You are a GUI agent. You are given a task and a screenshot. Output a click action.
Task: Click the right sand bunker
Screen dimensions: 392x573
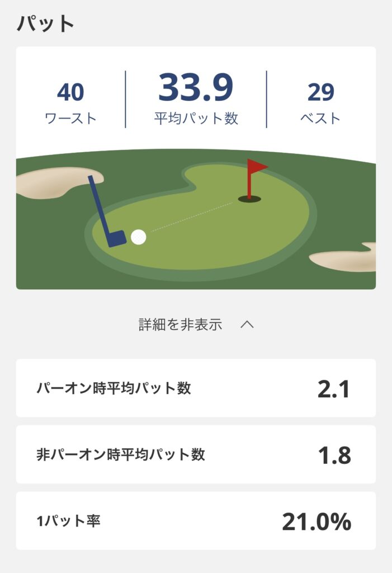tap(347, 259)
